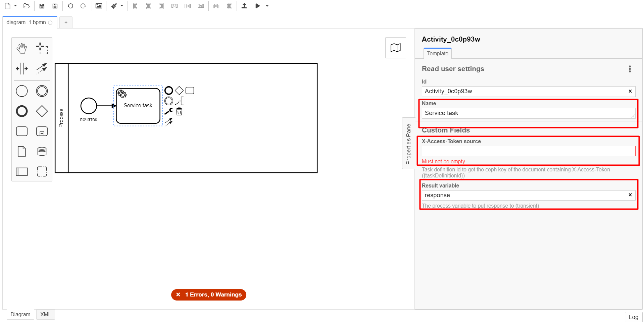644x324 pixels.
Task: Redo the last undone action
Action: click(83, 6)
